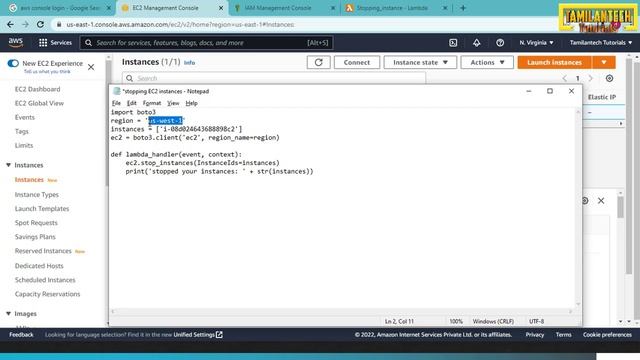Close the details panel X icon

(601, 200)
